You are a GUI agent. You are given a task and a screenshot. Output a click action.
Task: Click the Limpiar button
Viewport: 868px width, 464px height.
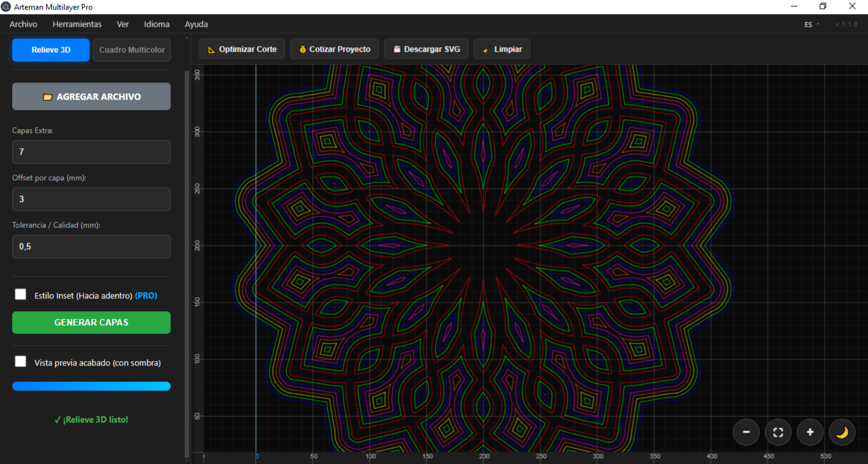coord(501,49)
